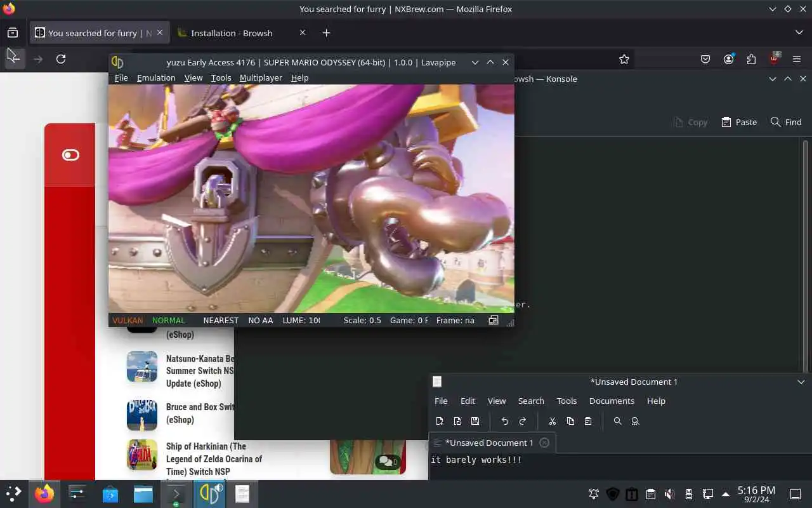Open the list all tabs dropdown in Firefox
This screenshot has width=812, height=508.
799,32
